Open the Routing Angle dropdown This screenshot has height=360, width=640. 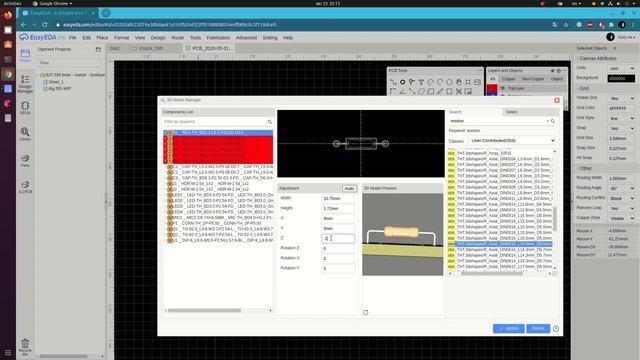622,189
